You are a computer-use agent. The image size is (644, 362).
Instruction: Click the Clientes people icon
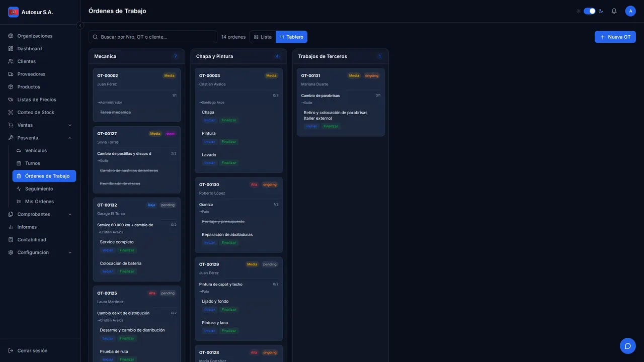point(11,61)
